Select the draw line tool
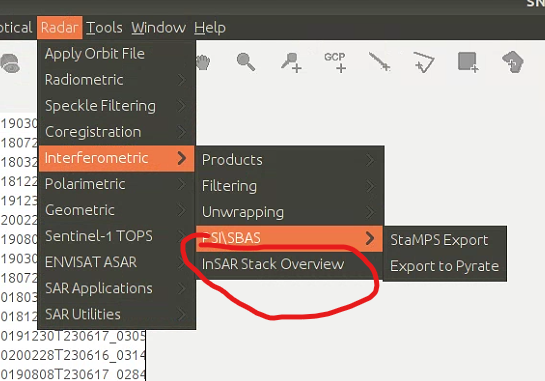Screen dimensions: 545x381 tap(379, 62)
